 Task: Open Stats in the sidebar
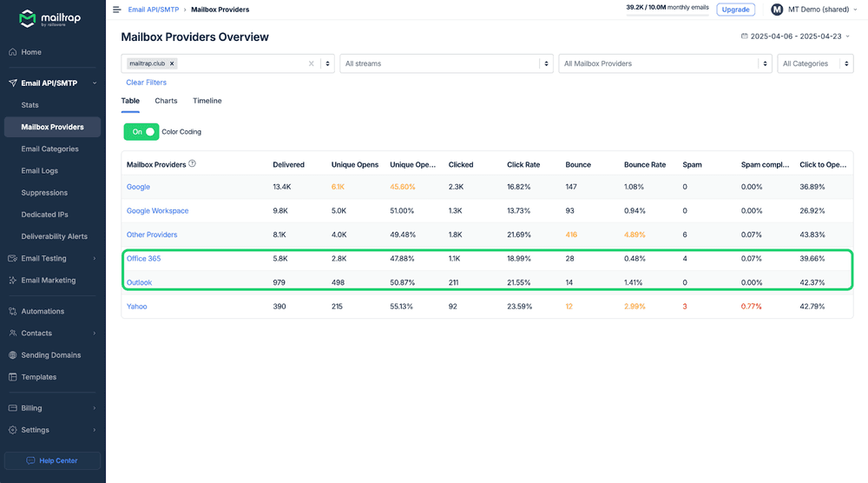tap(30, 105)
